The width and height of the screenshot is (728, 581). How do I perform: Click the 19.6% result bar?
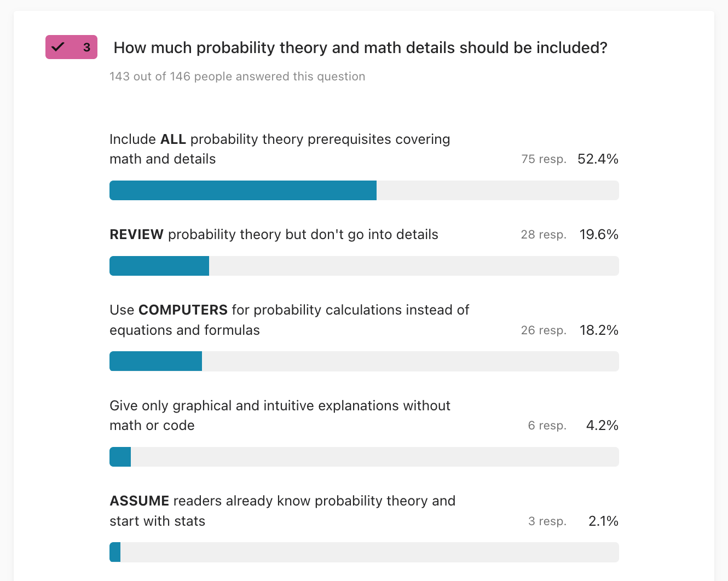click(364, 266)
